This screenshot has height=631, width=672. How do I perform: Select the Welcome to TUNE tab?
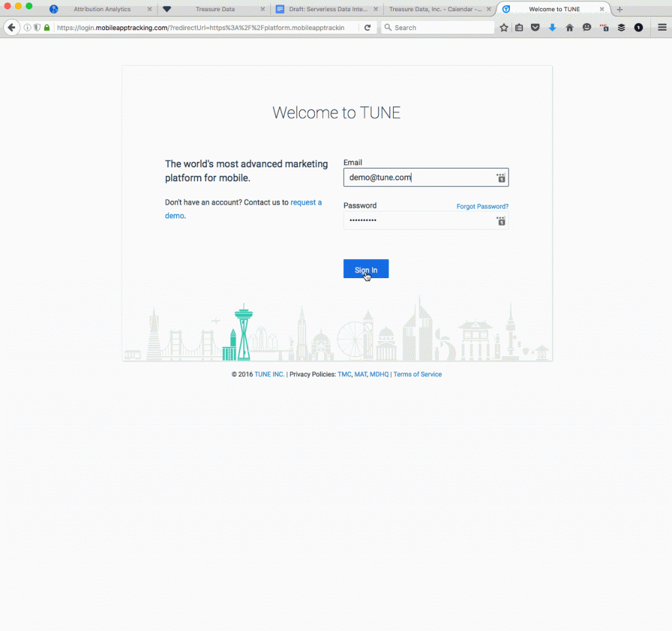coord(554,9)
